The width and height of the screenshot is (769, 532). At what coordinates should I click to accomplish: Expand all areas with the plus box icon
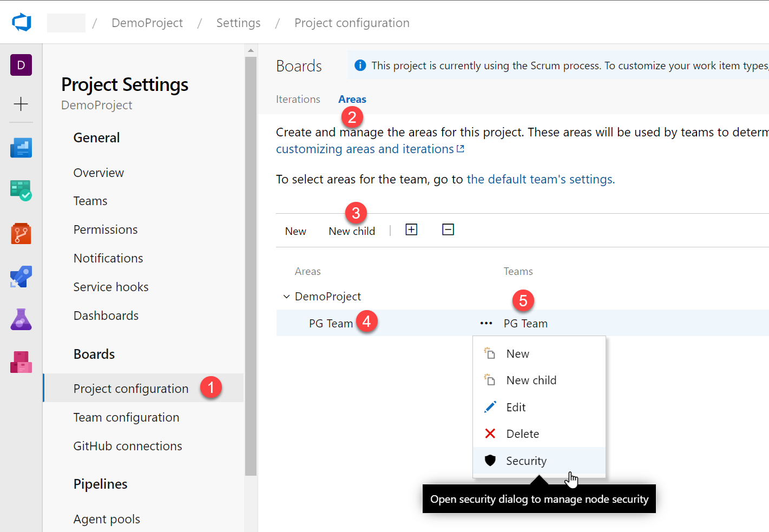411,229
